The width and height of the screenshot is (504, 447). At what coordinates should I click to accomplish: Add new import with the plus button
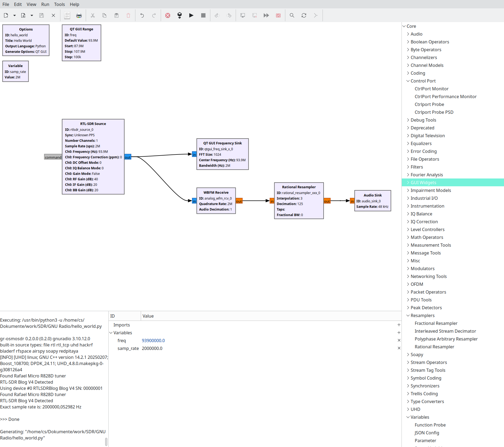point(399,325)
